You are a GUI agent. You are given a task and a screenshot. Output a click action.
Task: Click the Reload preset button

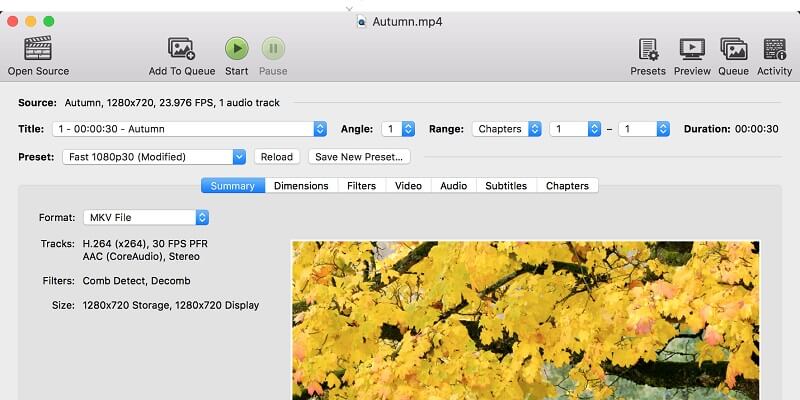point(277,157)
